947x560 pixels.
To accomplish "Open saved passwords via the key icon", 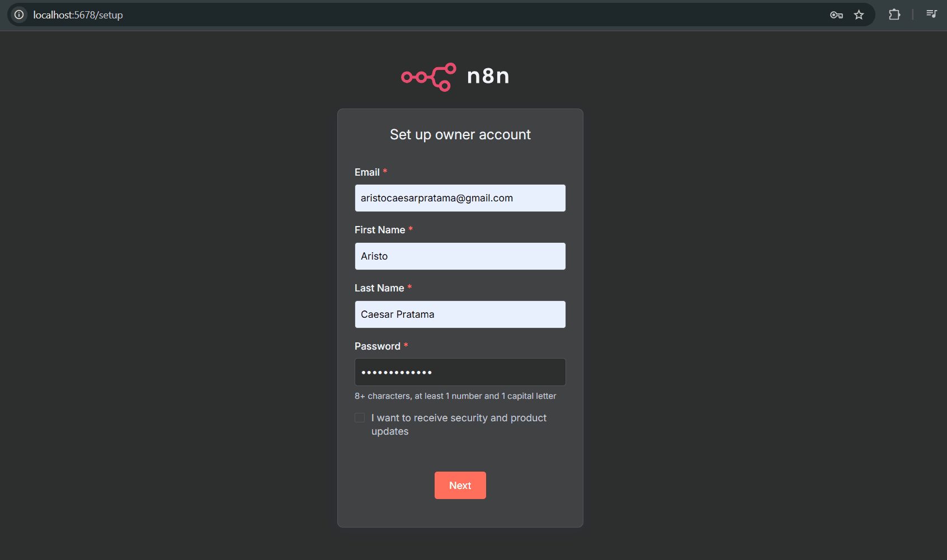I will tap(836, 15).
